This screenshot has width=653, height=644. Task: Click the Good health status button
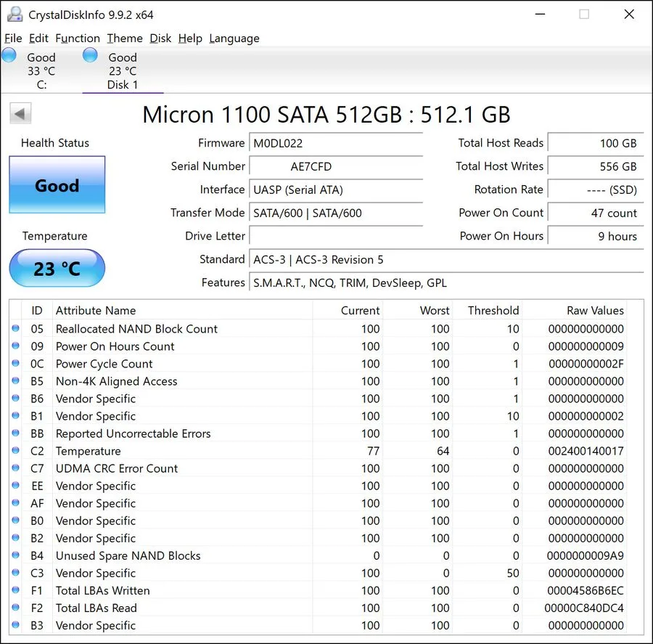(x=57, y=184)
